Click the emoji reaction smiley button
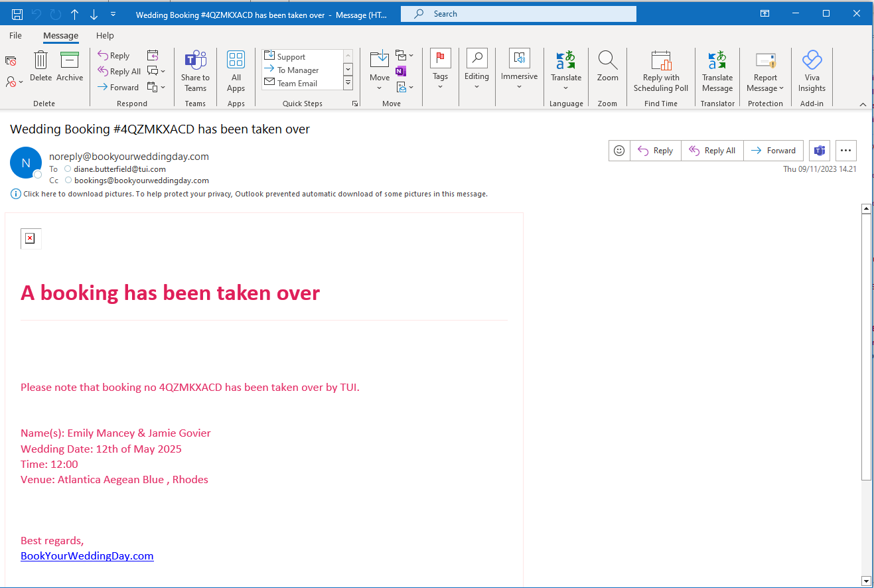 tap(619, 151)
